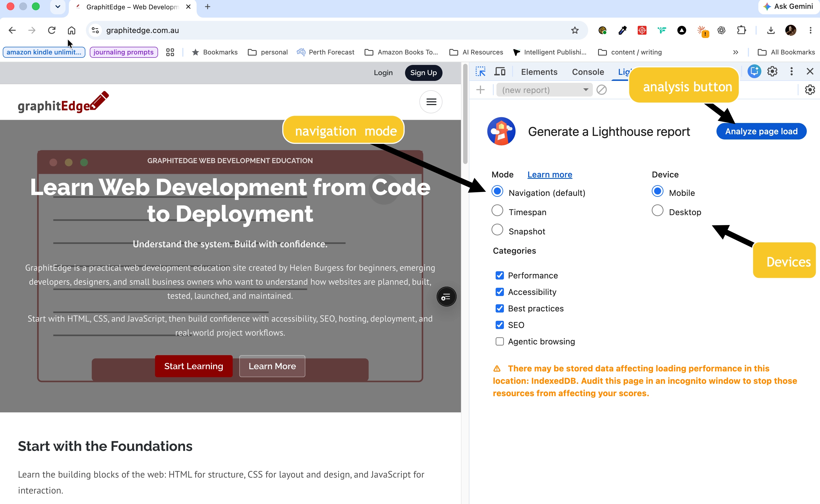Enable the Agentic browsing checkbox
This screenshot has width=820, height=504.
pos(499,341)
